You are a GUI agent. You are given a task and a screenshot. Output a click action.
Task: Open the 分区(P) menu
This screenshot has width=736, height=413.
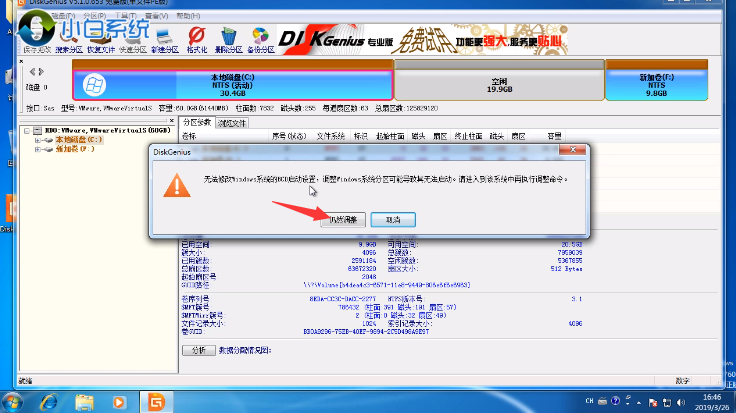click(94, 16)
